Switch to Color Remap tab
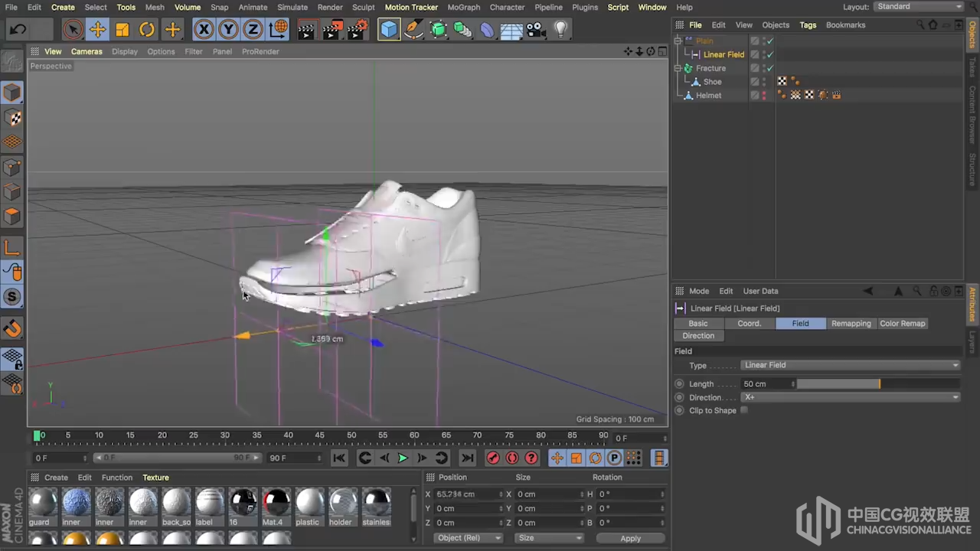This screenshot has width=980, height=551. [x=902, y=324]
